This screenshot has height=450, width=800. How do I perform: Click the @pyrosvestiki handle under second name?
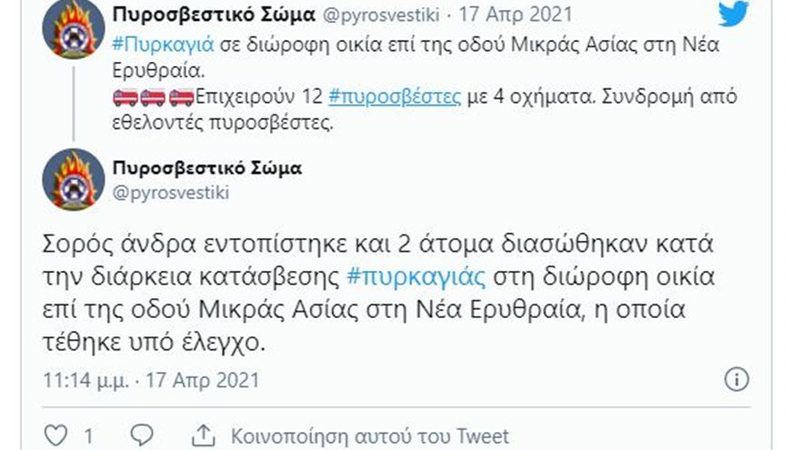(x=171, y=191)
